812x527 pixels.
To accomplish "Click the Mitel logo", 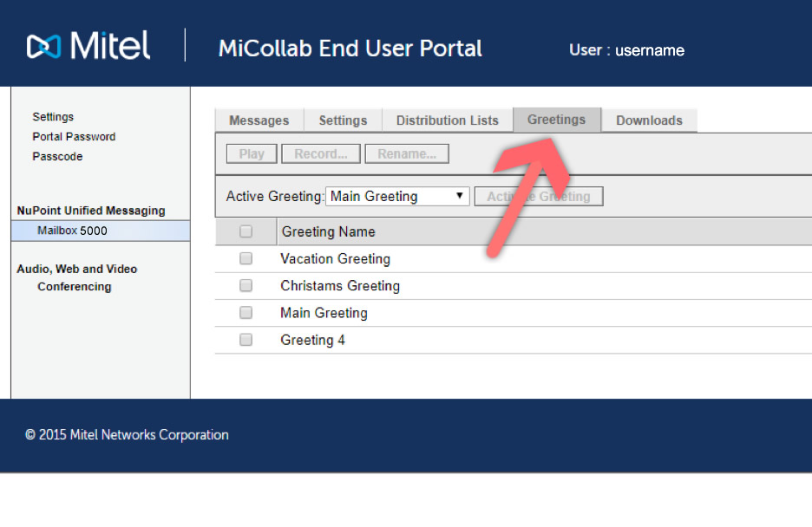I will coord(88,46).
